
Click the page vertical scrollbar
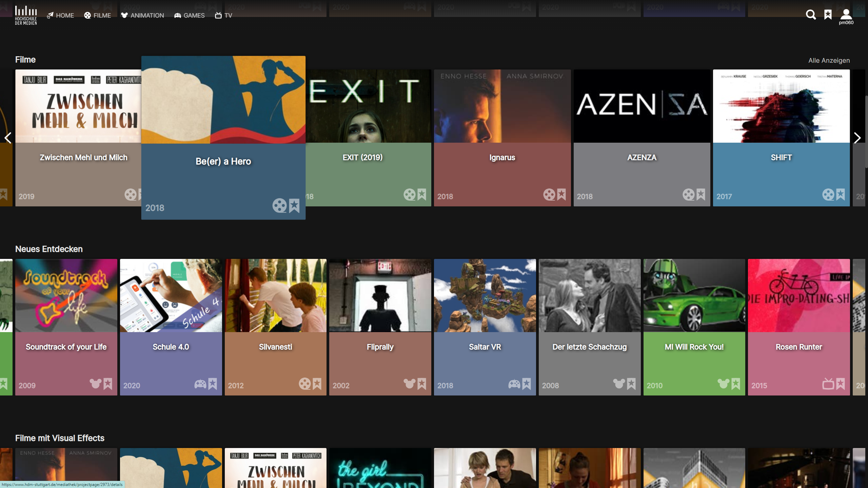pos(866,132)
